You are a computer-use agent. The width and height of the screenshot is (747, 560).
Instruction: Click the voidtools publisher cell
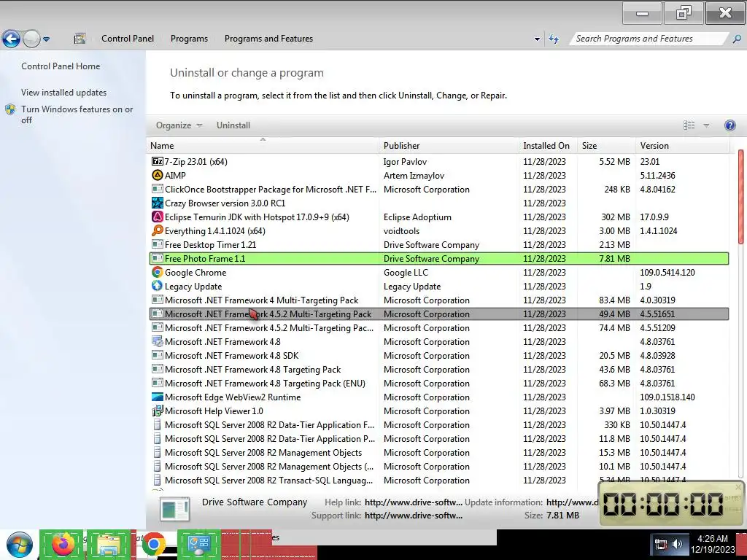pos(402,230)
